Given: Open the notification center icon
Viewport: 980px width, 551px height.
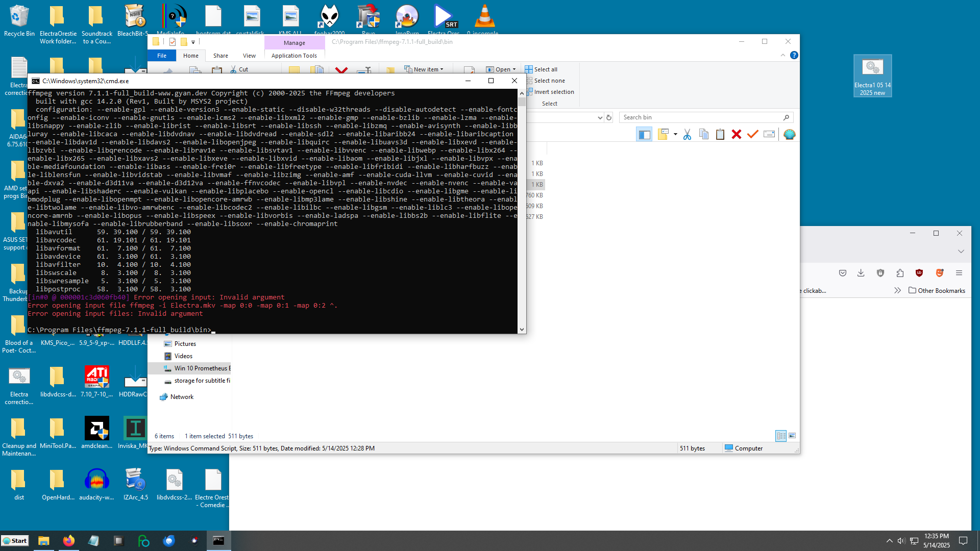Looking at the screenshot, I should tap(963, 541).
